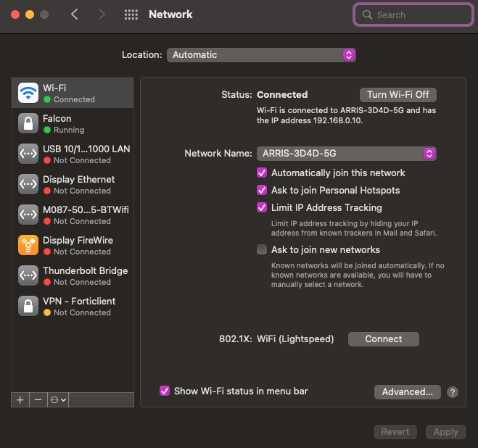This screenshot has width=478, height=448.
Task: Select the Falcon service row
Action: tap(73, 123)
